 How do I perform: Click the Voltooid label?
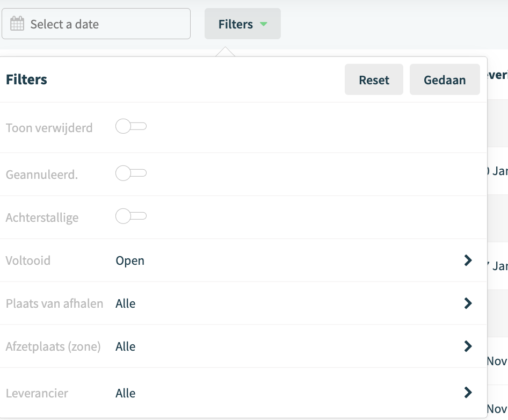[x=28, y=260]
